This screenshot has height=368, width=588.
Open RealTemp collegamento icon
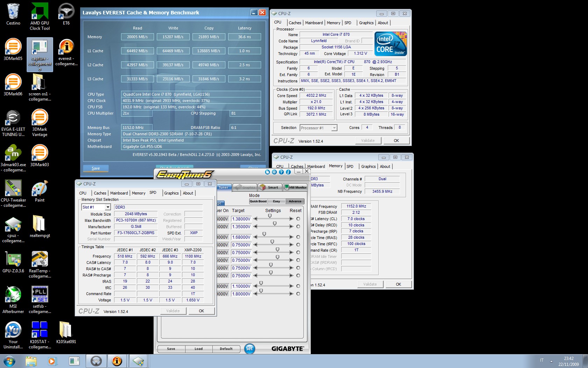click(40, 265)
